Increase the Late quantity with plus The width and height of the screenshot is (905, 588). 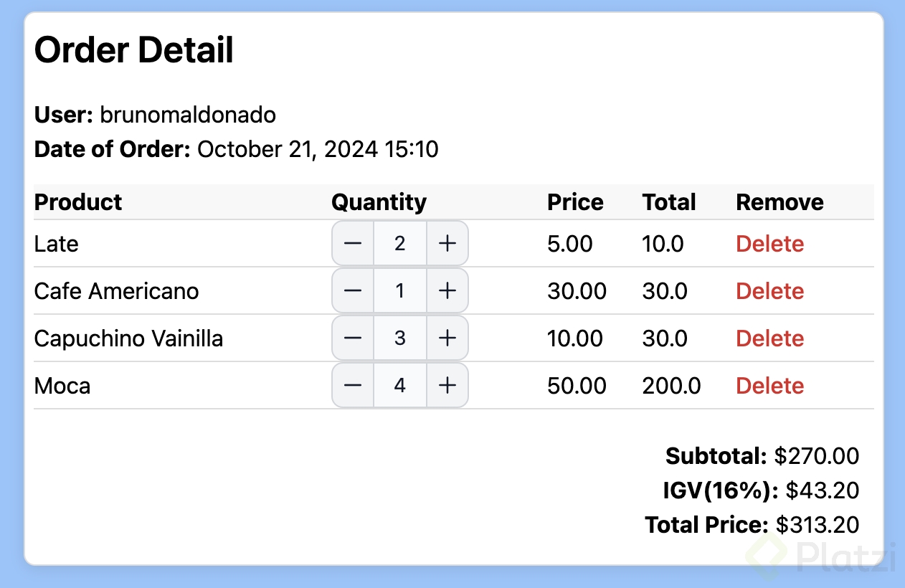[x=447, y=244]
